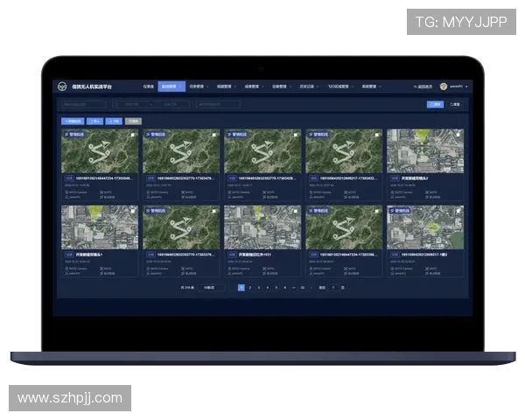Open the page-size selector dropdown
The height and width of the screenshot is (420, 525).
pos(210,287)
